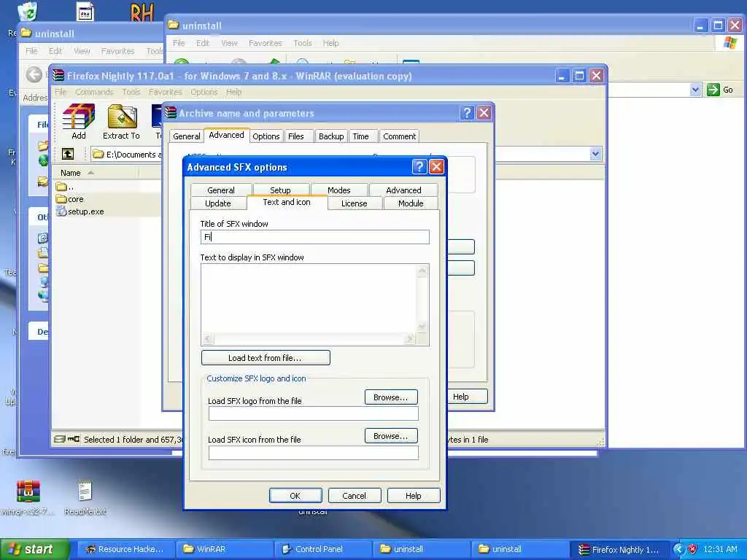The image size is (747, 560).
Task: Click the Extract To toolbar icon
Action: 122,122
